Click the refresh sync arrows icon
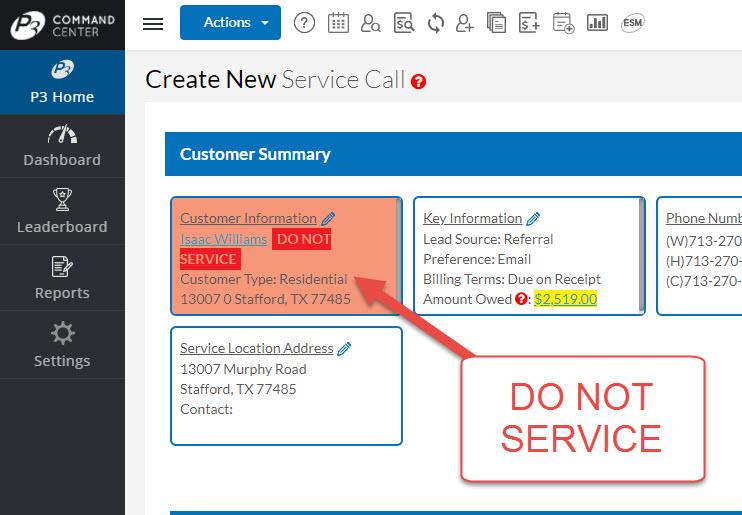Viewport: 742px width, 515px height. (x=435, y=23)
